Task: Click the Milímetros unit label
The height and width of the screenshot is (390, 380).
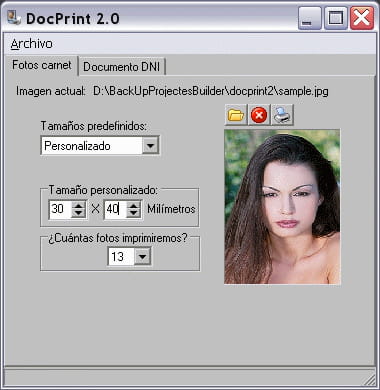Action: click(171, 209)
